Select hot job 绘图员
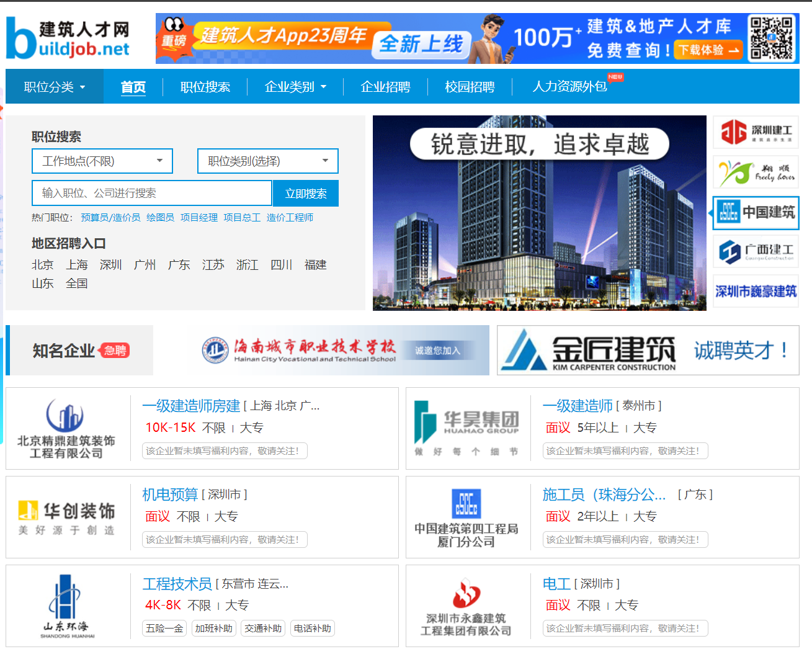 coord(160,218)
